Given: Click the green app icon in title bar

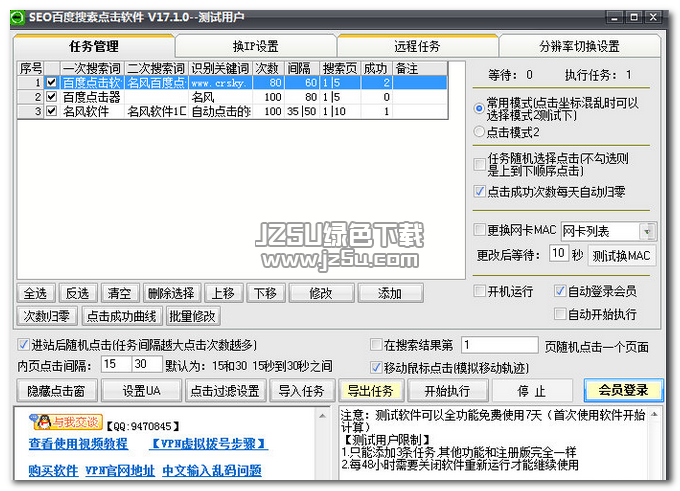Looking at the screenshot, I should [x=18, y=18].
